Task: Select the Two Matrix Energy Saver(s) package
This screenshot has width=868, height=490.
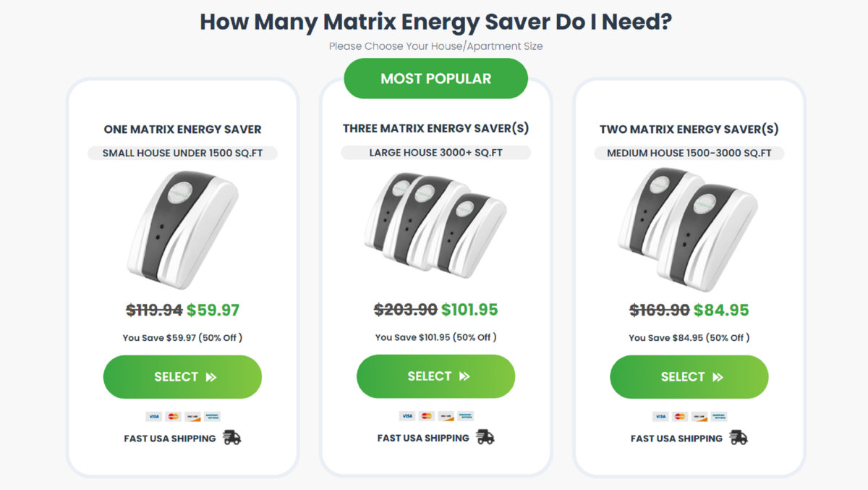Action: [x=689, y=376]
